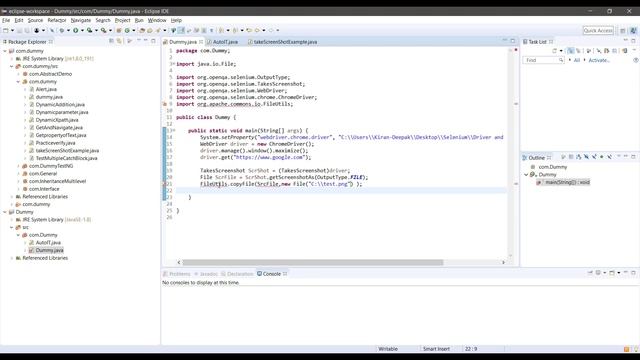
Task: Maximize the Console view
Action: pyautogui.click(x=633, y=273)
